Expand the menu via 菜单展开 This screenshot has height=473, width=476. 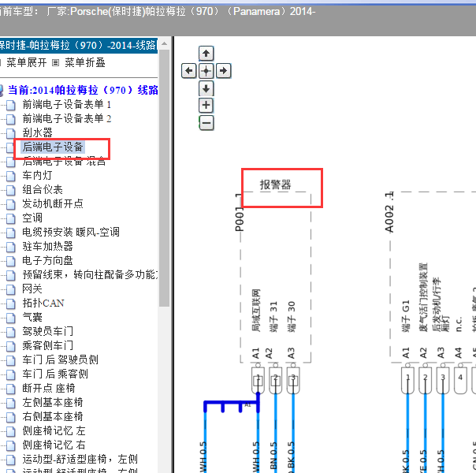click(x=27, y=62)
